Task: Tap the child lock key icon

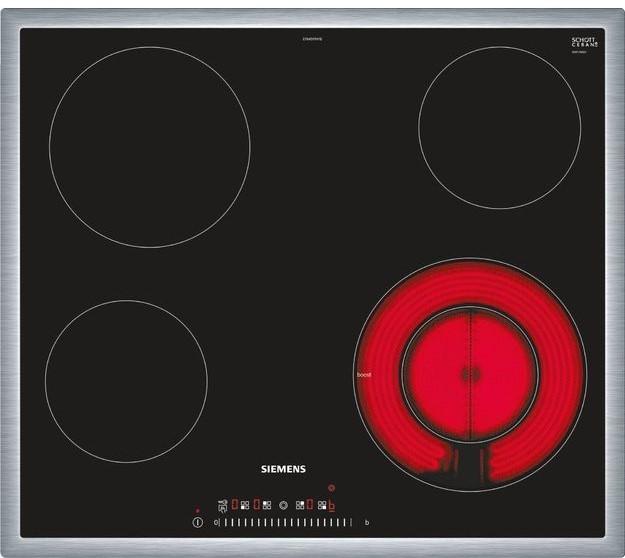Action: [x=223, y=505]
